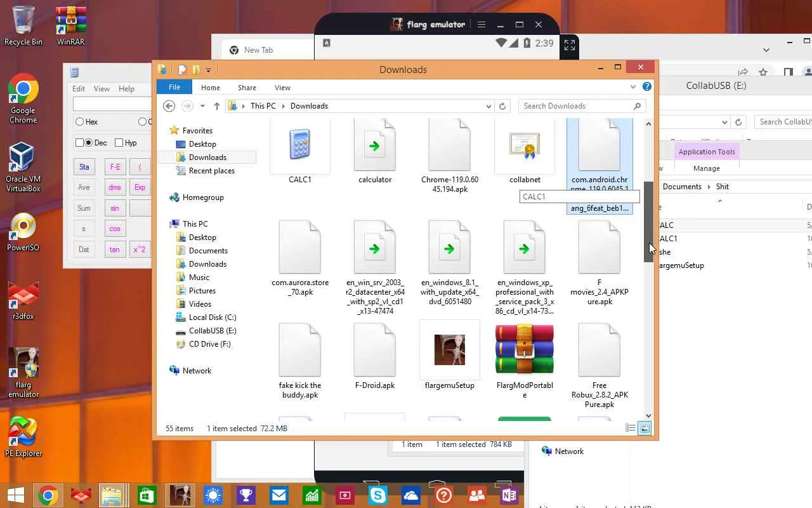Open the calculator Edit menu
This screenshot has width=812, height=508.
click(79, 89)
